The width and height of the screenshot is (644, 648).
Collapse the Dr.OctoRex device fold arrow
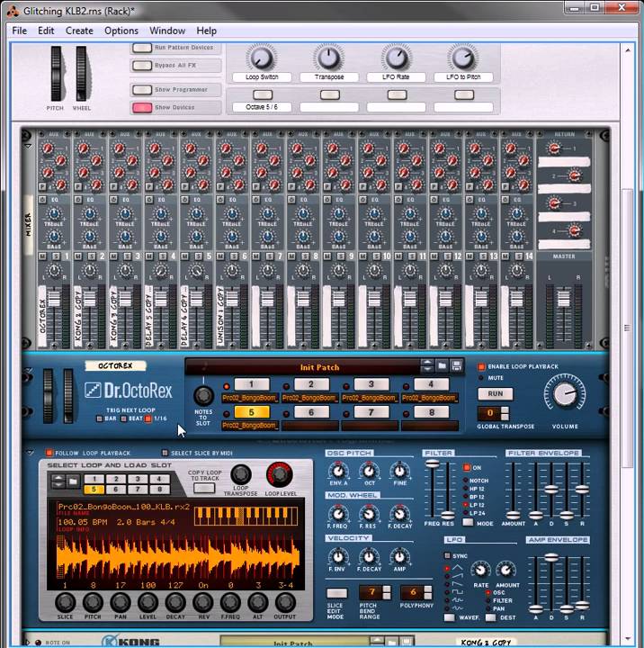click(x=28, y=370)
